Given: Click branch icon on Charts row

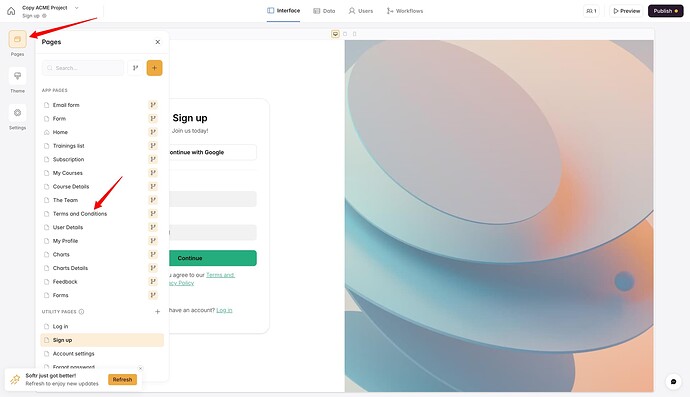Looking at the screenshot, I should [153, 254].
